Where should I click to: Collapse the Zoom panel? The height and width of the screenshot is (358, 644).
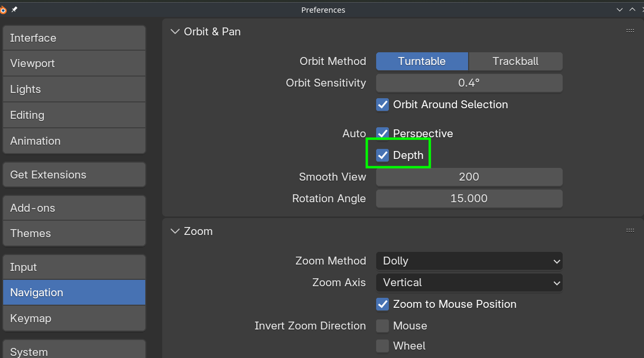coord(175,231)
